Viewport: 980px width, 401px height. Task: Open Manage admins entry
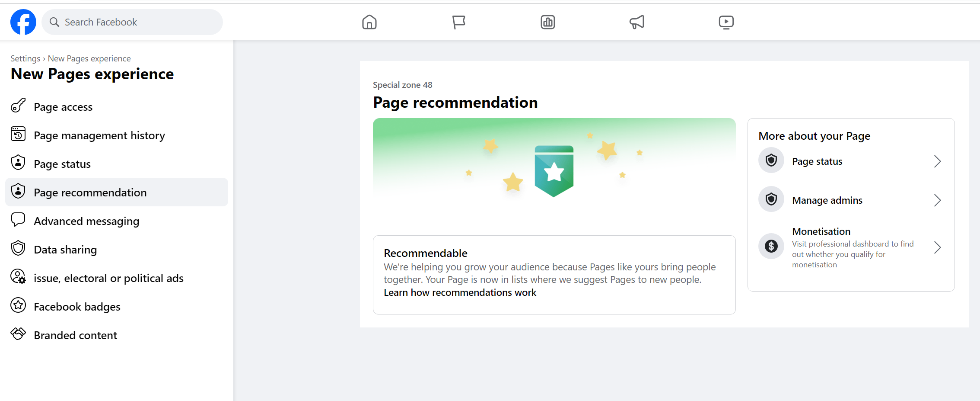[851, 200]
